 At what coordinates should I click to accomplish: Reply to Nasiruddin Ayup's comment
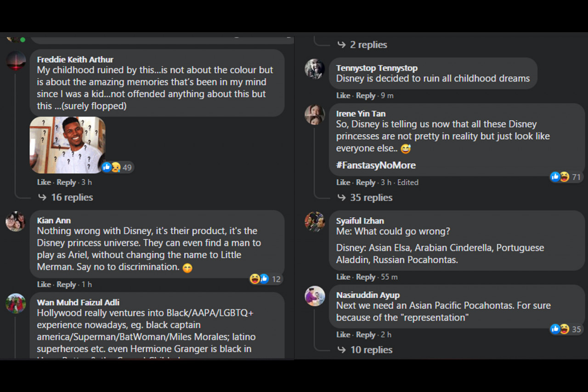coord(366,335)
